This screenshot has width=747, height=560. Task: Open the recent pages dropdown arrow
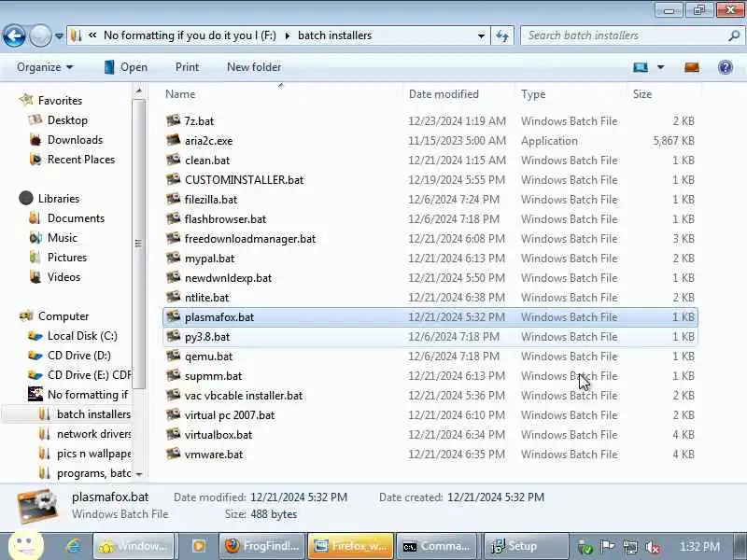[x=59, y=35]
